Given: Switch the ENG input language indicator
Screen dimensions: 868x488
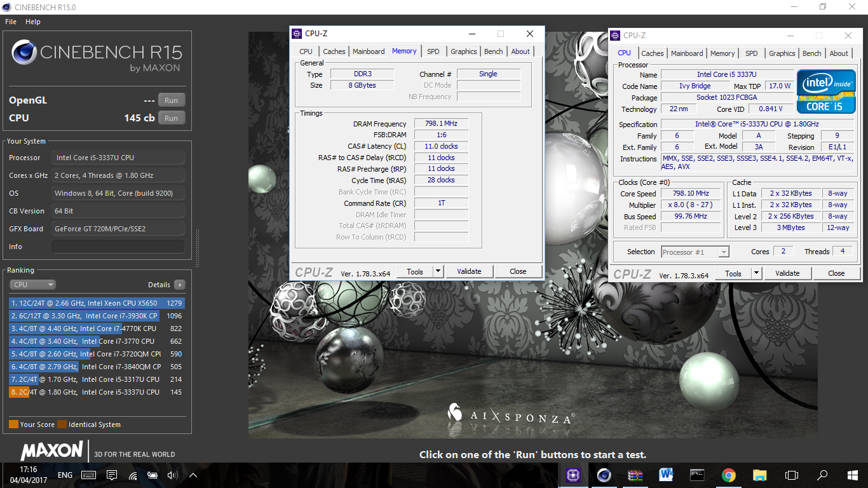Looking at the screenshot, I should point(65,475).
